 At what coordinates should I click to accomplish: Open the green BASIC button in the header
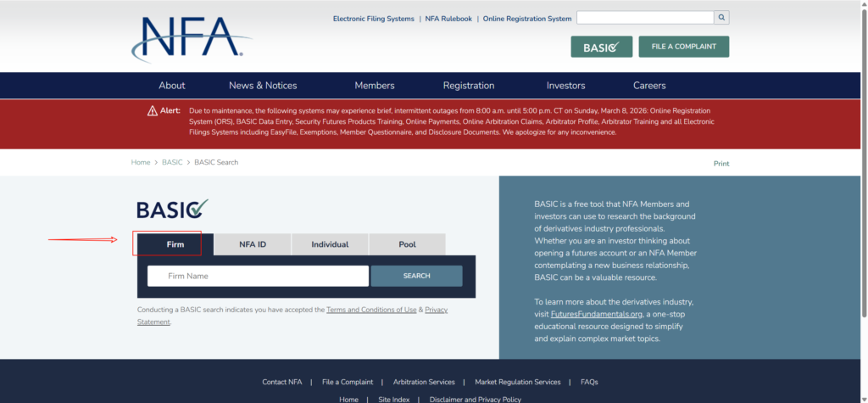pos(601,47)
